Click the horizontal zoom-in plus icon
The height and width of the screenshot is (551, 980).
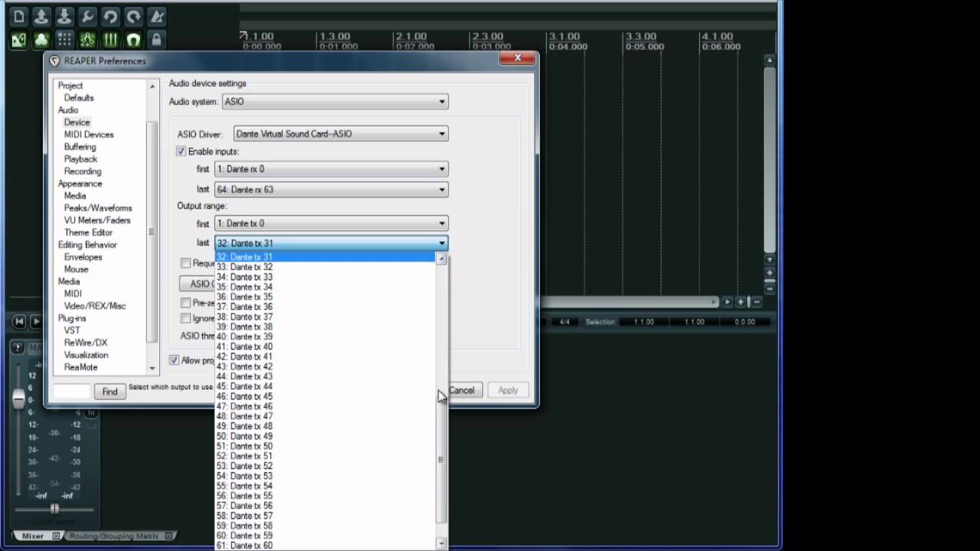click(x=741, y=302)
